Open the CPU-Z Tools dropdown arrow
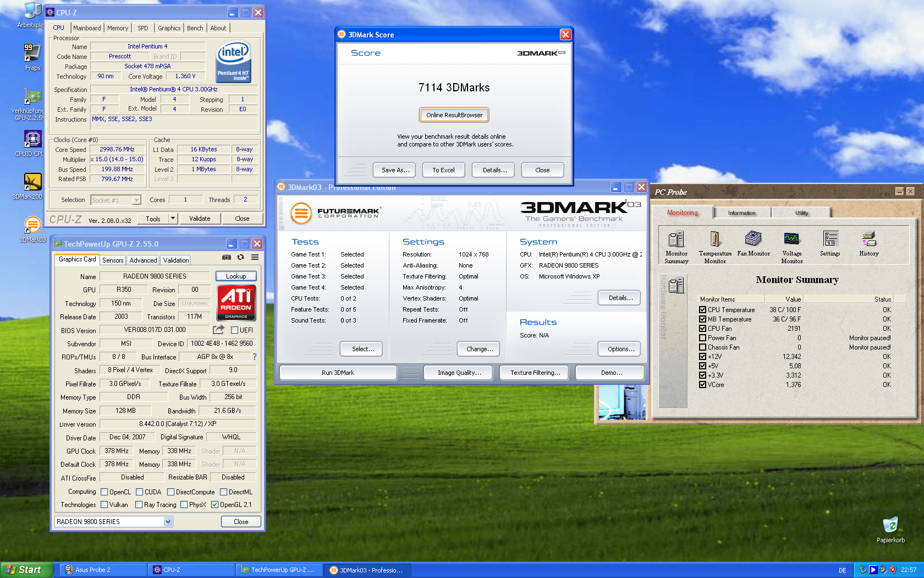The width and height of the screenshot is (924, 578). (x=173, y=219)
